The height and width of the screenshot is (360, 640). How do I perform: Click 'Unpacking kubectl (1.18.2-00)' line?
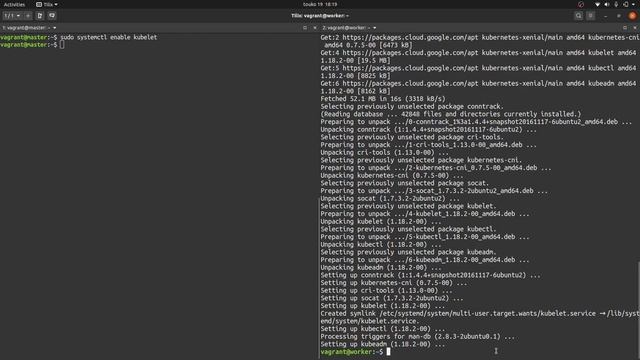(381, 244)
